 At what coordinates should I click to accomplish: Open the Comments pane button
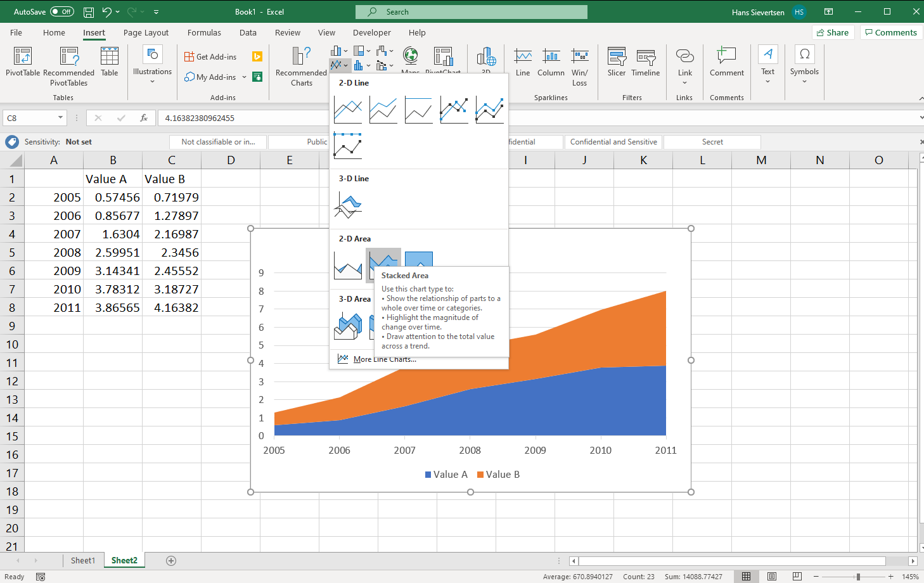tap(891, 32)
